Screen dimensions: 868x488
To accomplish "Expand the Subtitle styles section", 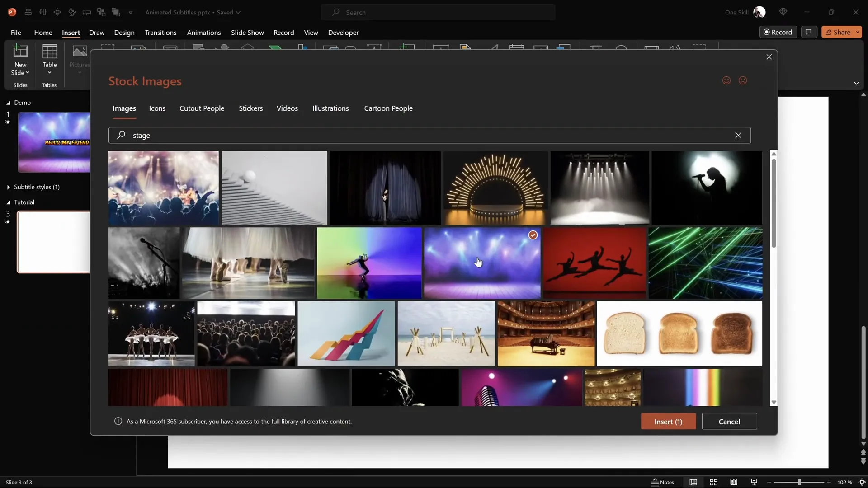I will (8, 187).
